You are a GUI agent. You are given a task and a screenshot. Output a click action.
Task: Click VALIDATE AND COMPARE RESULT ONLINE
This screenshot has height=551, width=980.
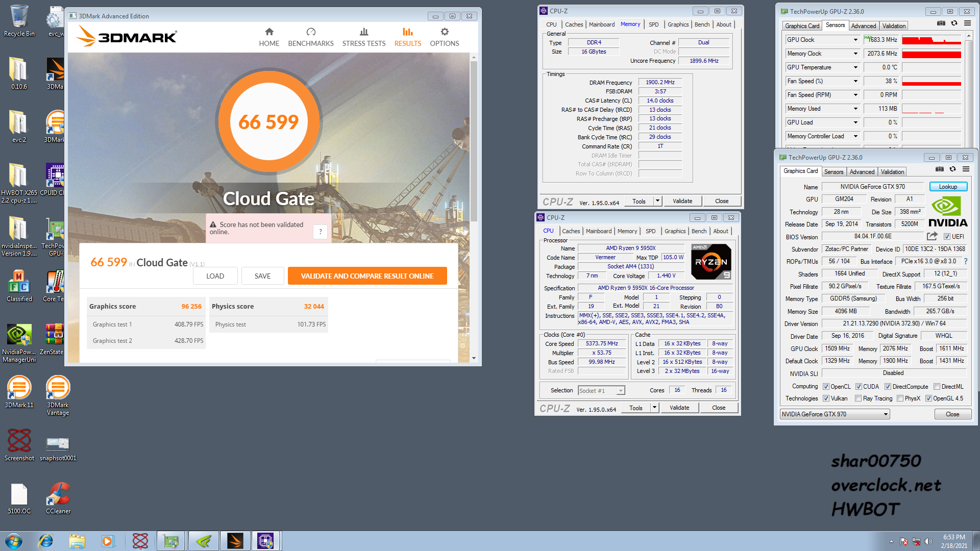tap(367, 276)
